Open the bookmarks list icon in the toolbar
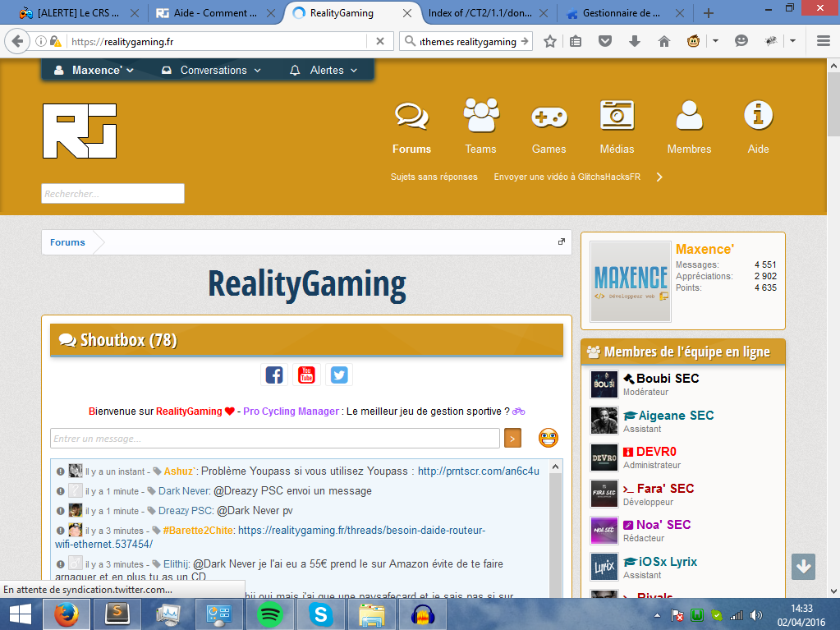This screenshot has height=630, width=840. pyautogui.click(x=576, y=41)
